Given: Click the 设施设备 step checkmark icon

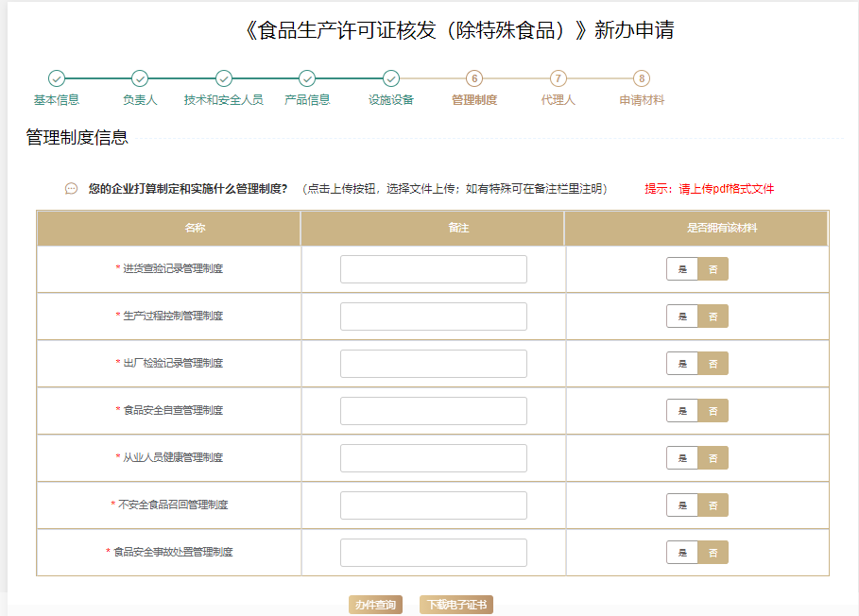Looking at the screenshot, I should [391, 78].
